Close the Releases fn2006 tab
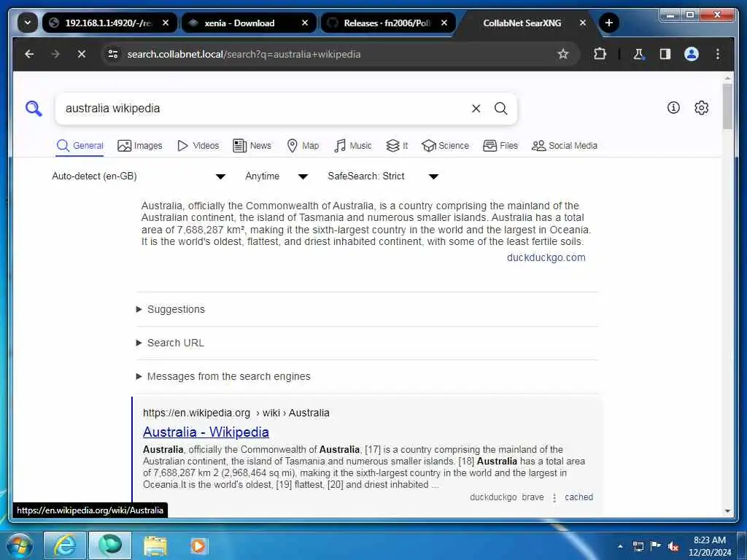This screenshot has width=747, height=560. [444, 23]
